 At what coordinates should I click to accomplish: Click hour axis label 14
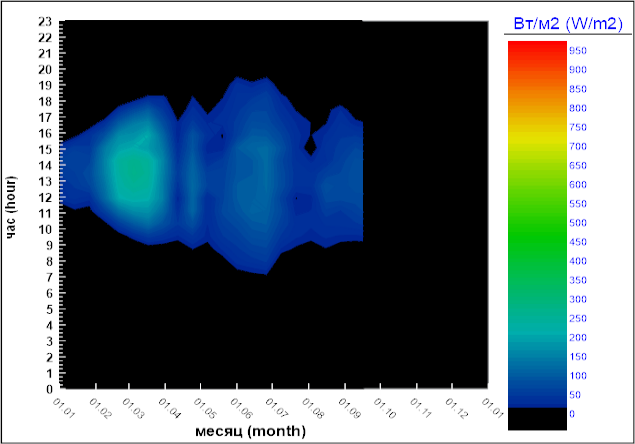45,165
